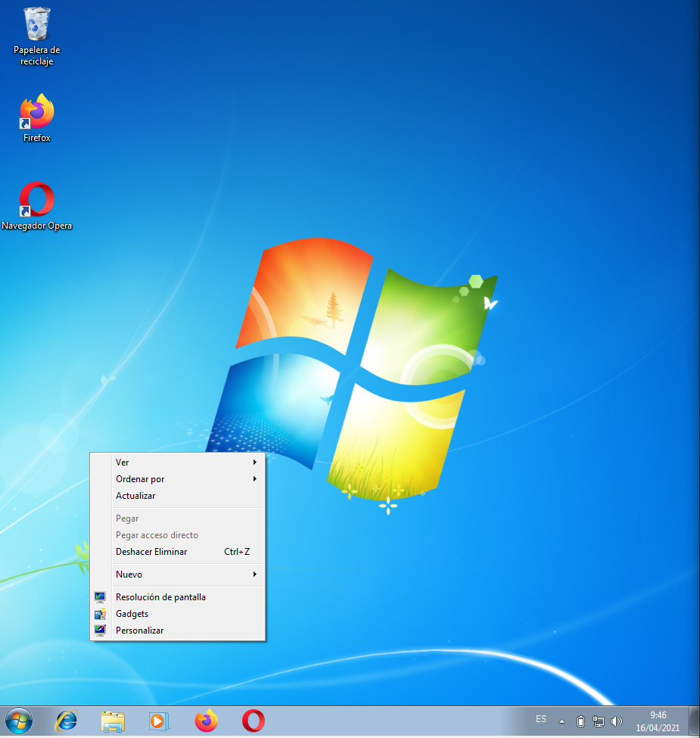
Task: Click the ES language indicator
Action: (x=541, y=719)
